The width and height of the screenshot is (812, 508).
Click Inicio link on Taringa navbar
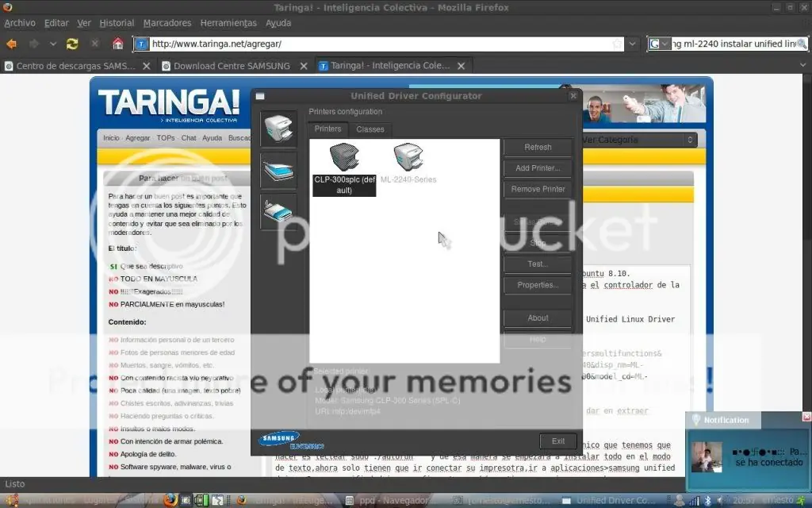point(111,138)
